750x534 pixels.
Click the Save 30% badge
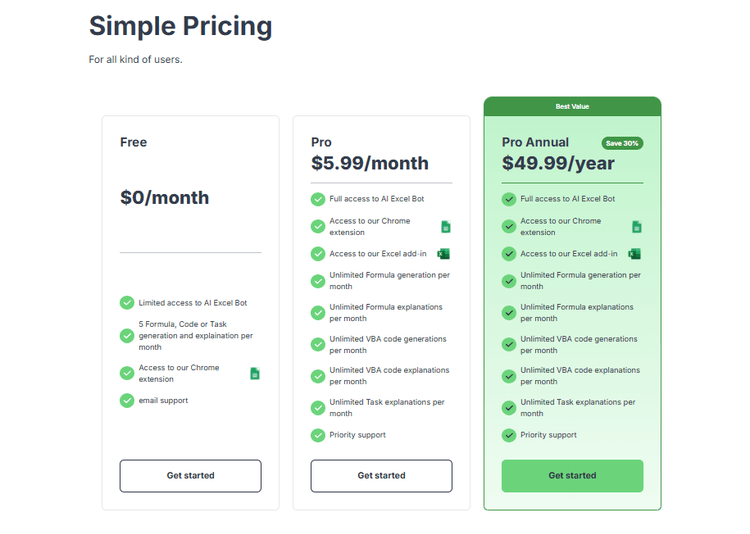(x=622, y=143)
